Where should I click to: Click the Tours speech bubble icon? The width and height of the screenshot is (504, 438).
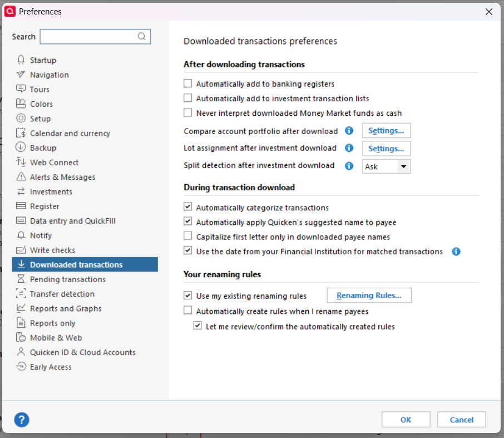click(21, 89)
